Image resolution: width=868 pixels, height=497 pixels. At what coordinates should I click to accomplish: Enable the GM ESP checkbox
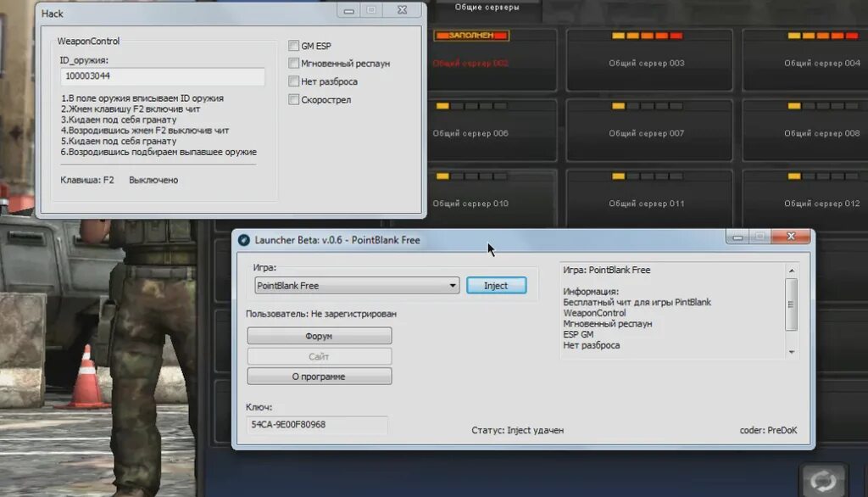coord(294,46)
